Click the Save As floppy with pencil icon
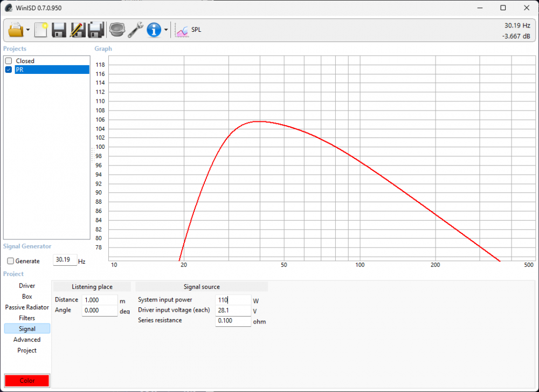Viewport: 539px width, 392px height. click(x=77, y=30)
